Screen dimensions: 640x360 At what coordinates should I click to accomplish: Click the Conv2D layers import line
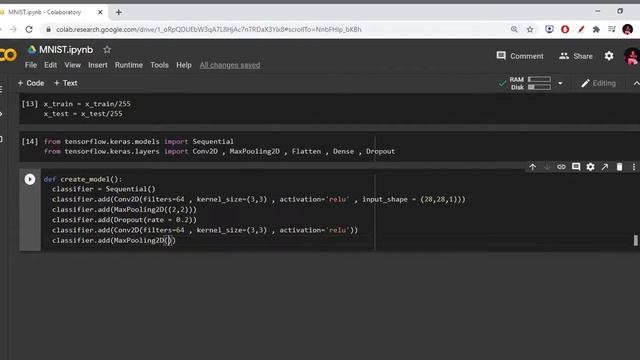[x=220, y=151]
